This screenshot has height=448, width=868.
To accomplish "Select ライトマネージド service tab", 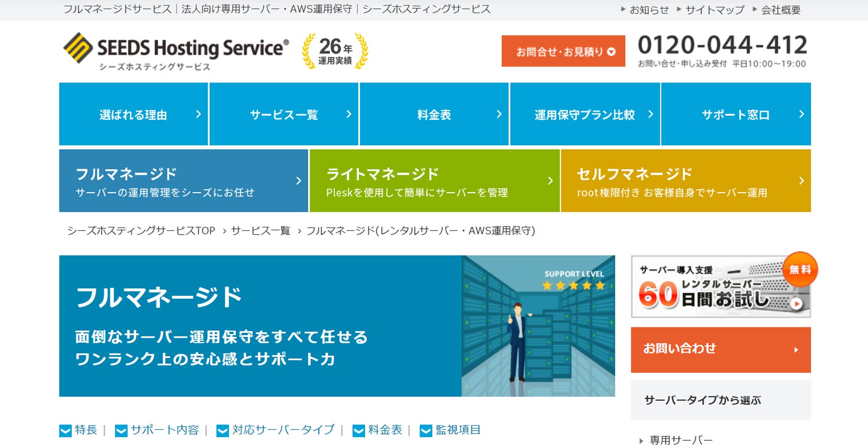I will coord(434,181).
